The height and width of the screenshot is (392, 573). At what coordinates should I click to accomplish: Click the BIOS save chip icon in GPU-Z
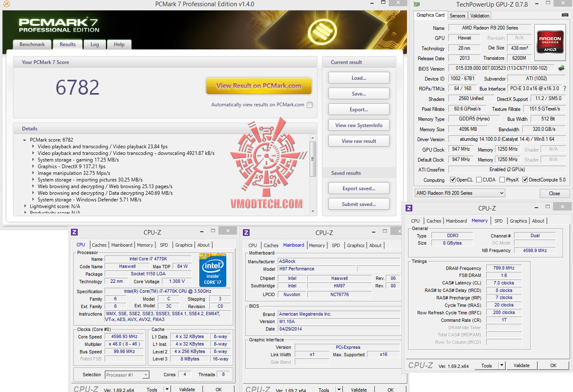tap(561, 68)
